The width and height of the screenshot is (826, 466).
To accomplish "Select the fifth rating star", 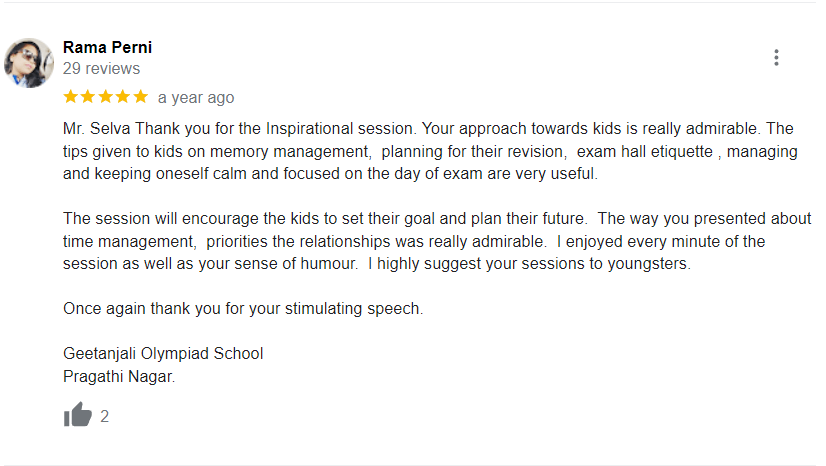I will click(x=140, y=97).
